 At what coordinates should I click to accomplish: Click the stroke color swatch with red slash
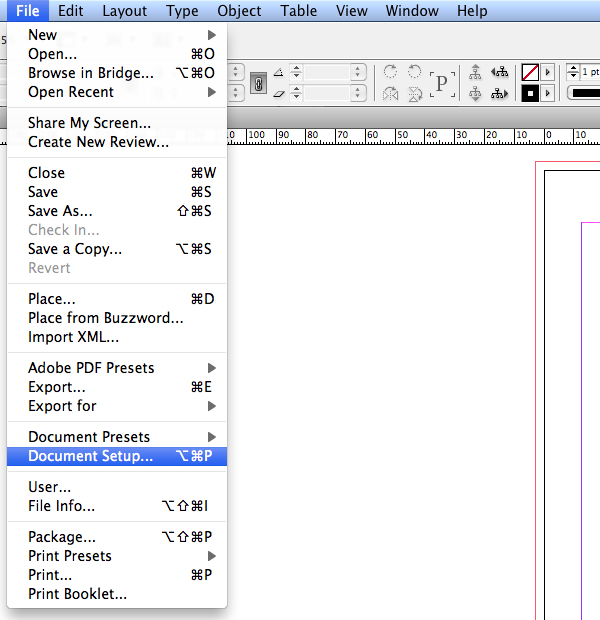pos(530,72)
